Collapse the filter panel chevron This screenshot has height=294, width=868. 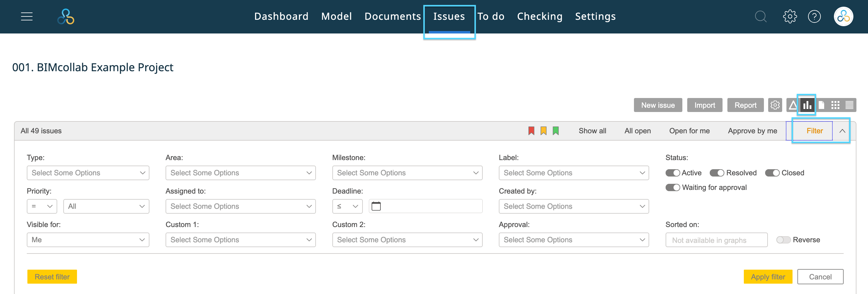(x=842, y=131)
